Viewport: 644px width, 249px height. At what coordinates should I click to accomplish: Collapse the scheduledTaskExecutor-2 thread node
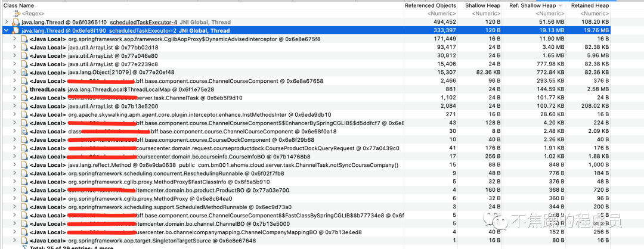pos(6,30)
